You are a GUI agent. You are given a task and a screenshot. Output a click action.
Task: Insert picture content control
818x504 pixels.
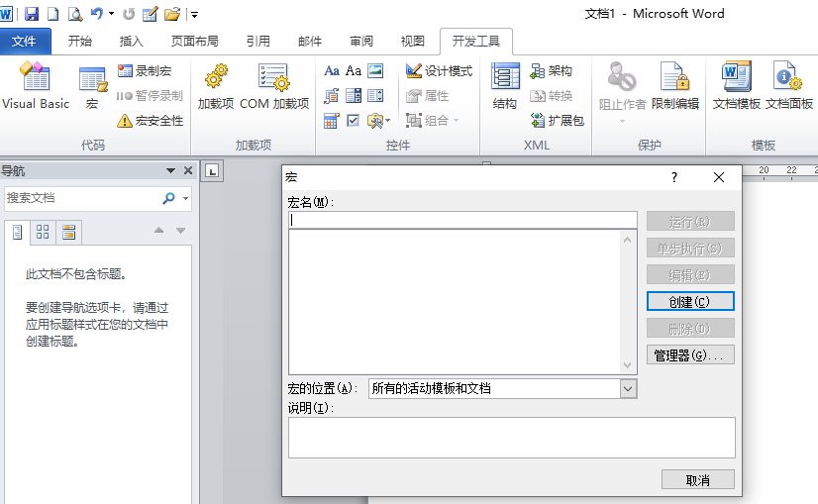pyautogui.click(x=375, y=70)
